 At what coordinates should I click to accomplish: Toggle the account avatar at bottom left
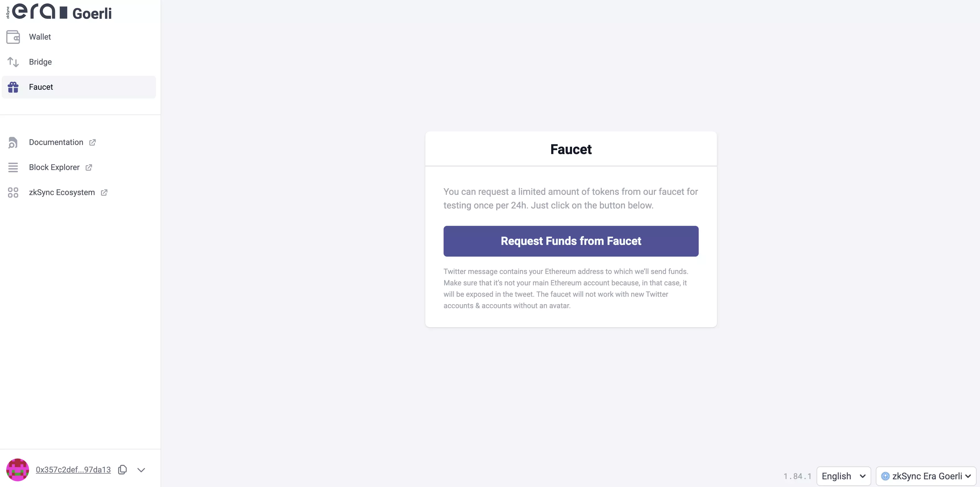(x=17, y=470)
